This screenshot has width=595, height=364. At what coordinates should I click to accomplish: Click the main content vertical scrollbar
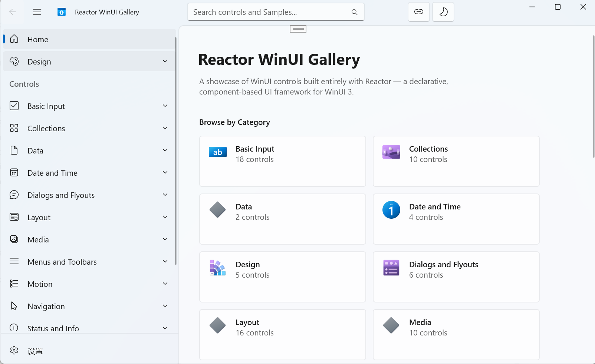tap(594, 96)
